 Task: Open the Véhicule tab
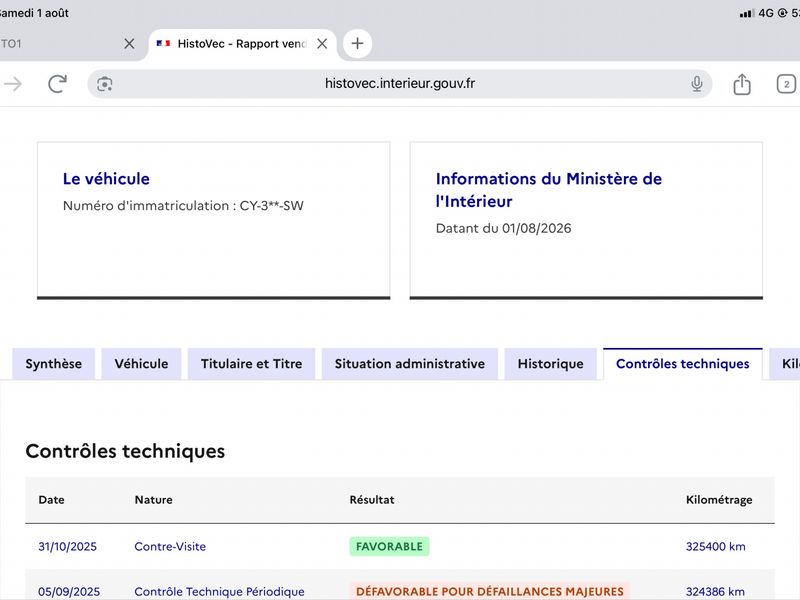pos(141,364)
